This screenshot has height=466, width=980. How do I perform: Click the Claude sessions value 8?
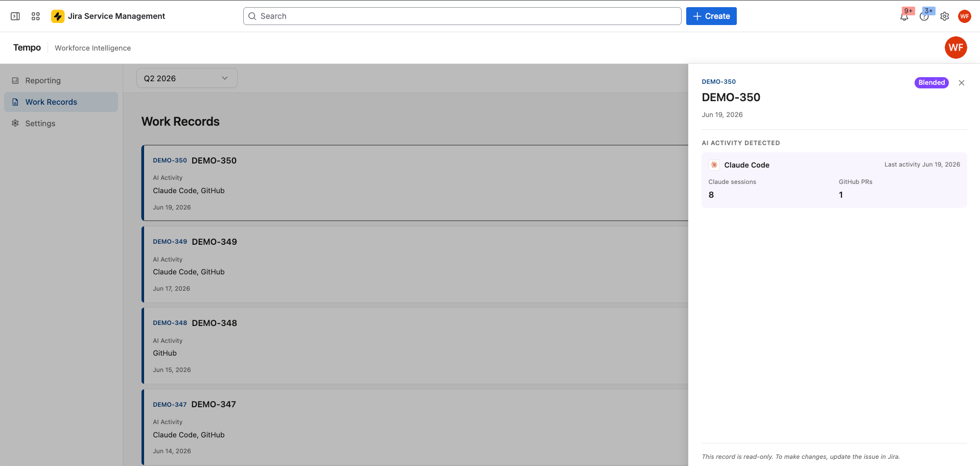click(711, 195)
